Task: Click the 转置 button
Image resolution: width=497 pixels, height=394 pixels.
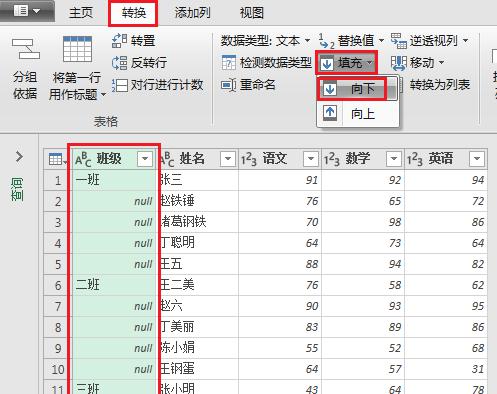Action: (134, 41)
